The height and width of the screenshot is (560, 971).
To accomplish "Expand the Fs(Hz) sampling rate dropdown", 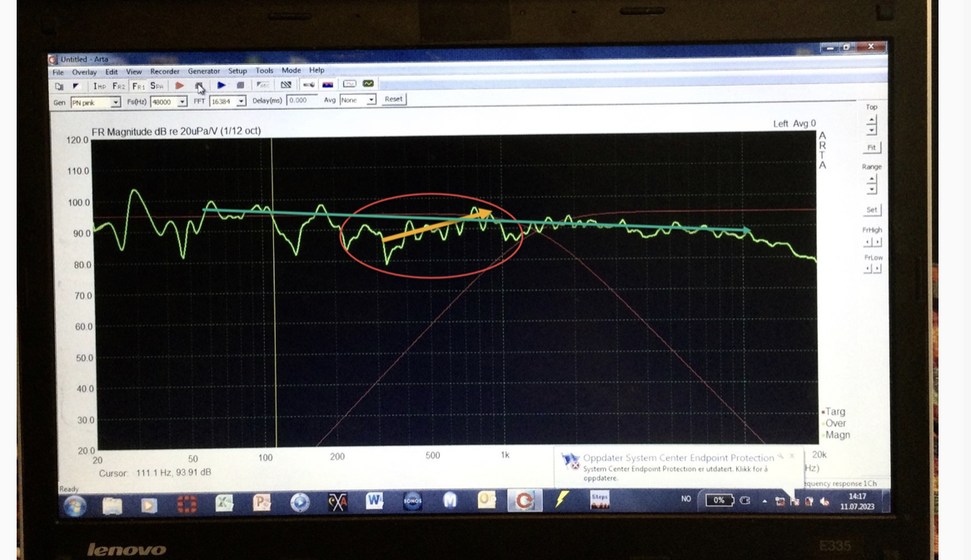I will click(x=182, y=102).
